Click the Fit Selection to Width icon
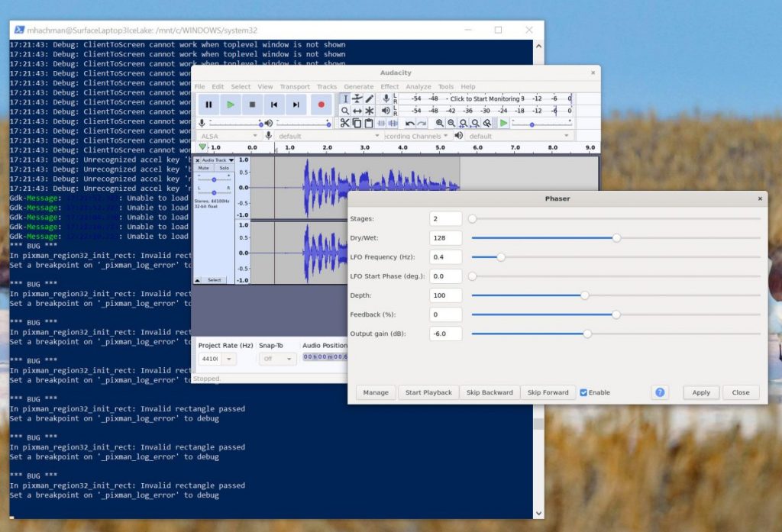This screenshot has width=782, height=532. point(464,123)
